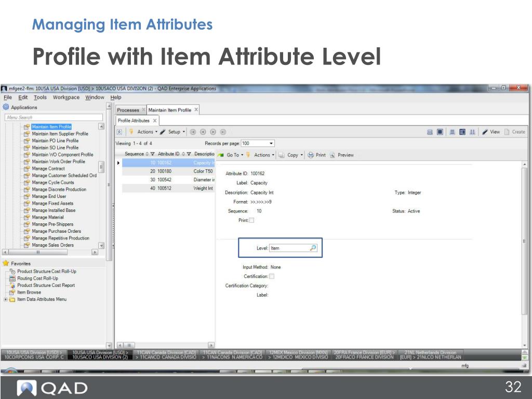Select row with Attribute ID 100542
This screenshot has height=399, width=532.
(168, 180)
